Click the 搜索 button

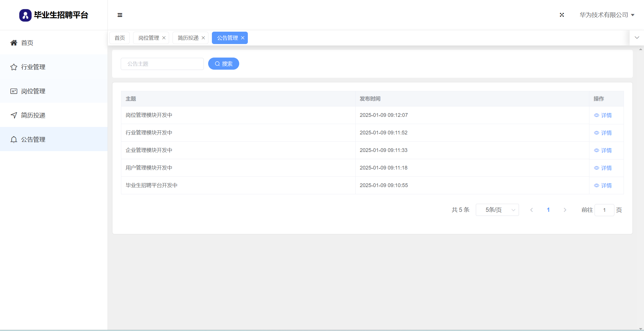click(223, 64)
